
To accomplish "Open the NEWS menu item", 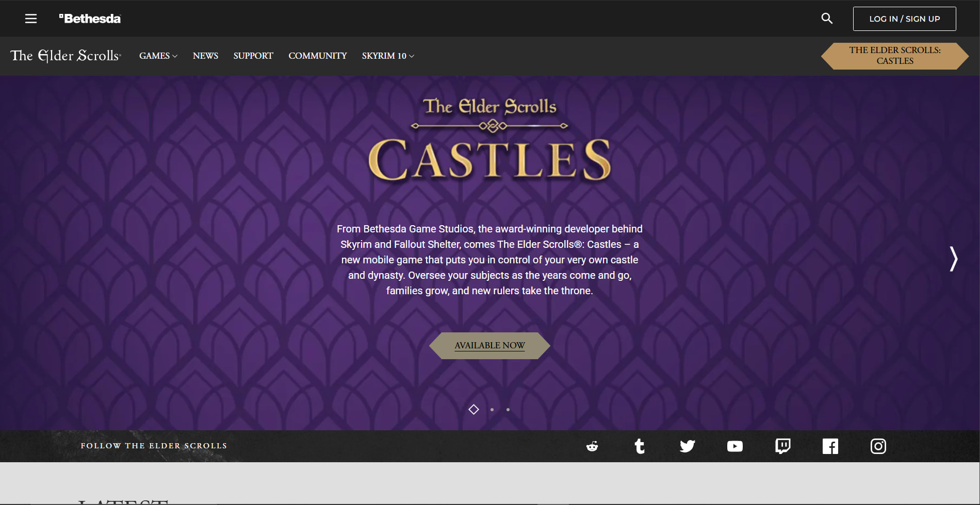I will 205,56.
